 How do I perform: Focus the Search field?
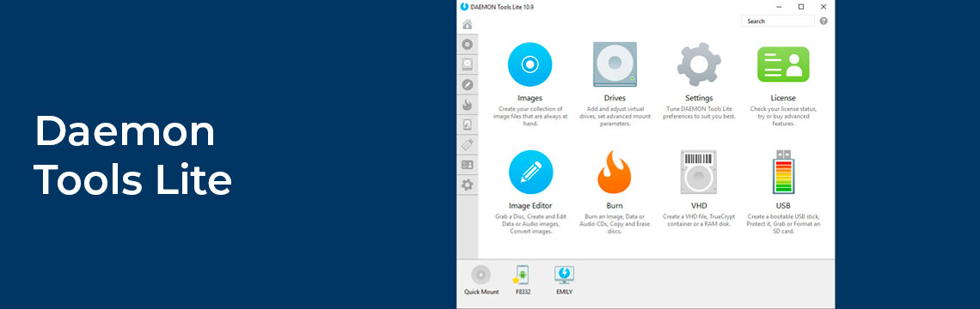point(777,21)
